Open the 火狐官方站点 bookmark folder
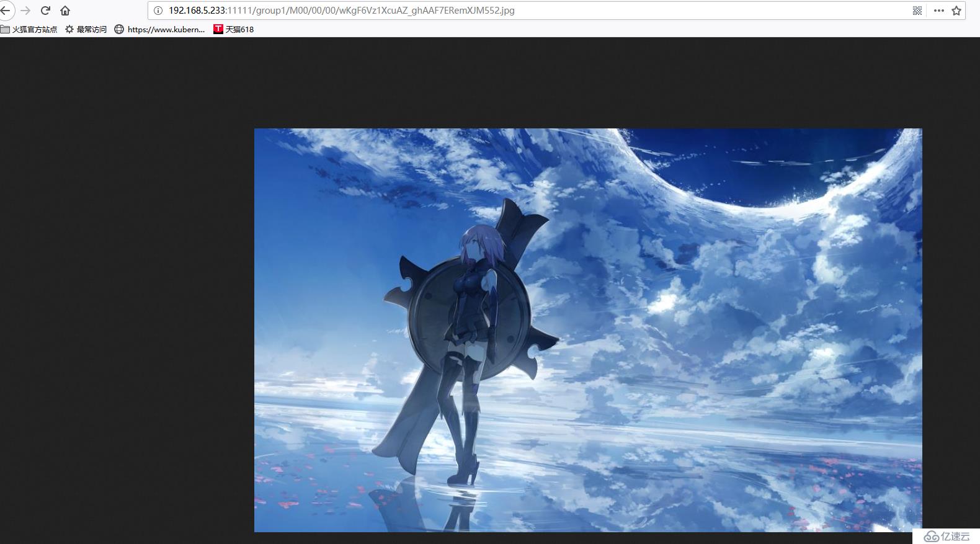Image resolution: width=980 pixels, height=544 pixels. pyautogui.click(x=29, y=29)
